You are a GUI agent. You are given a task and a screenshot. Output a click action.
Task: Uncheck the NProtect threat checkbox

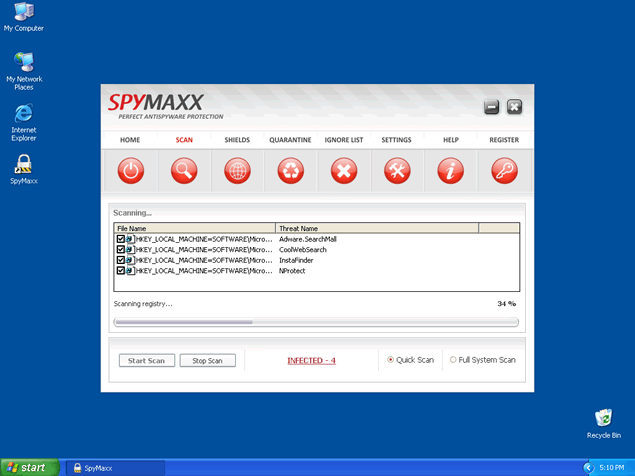(121, 271)
